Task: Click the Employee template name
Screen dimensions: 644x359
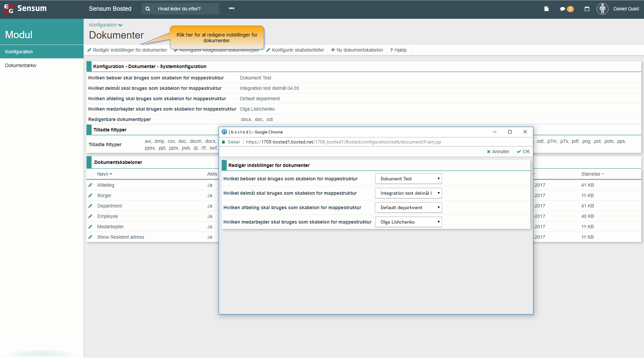Action: (x=108, y=216)
